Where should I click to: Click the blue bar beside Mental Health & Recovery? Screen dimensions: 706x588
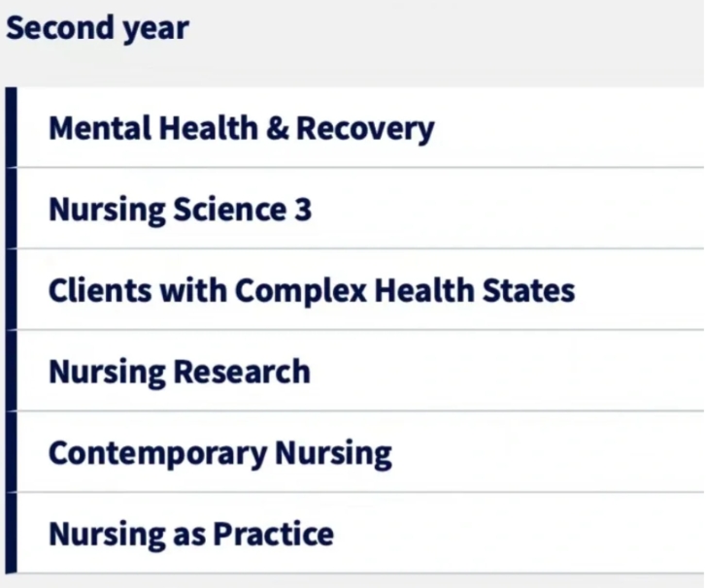(x=12, y=127)
